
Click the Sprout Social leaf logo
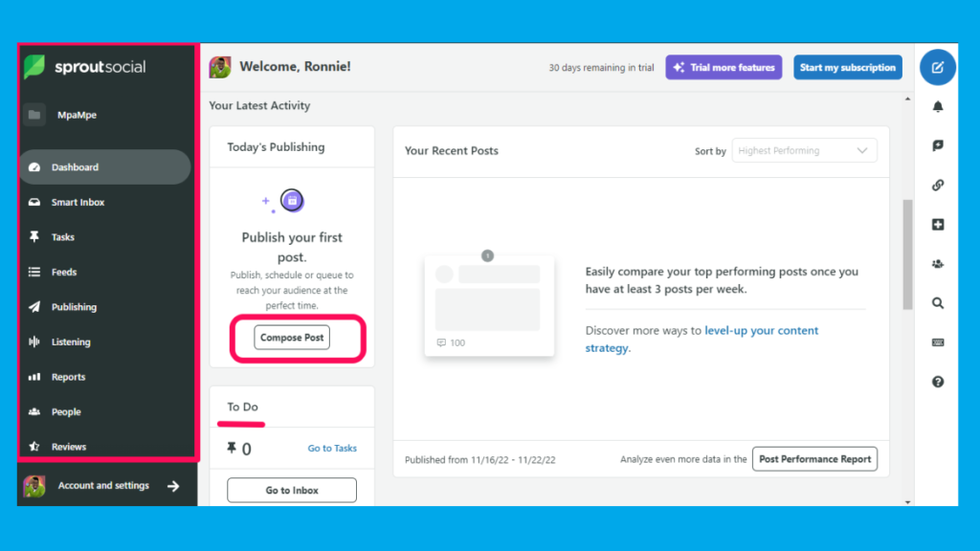[x=34, y=67]
